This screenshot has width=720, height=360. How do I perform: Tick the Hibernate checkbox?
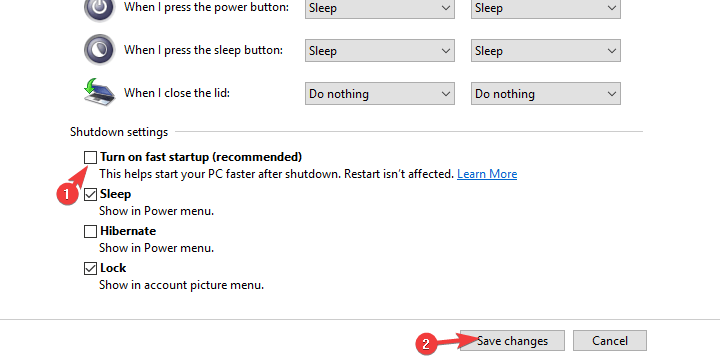click(90, 231)
